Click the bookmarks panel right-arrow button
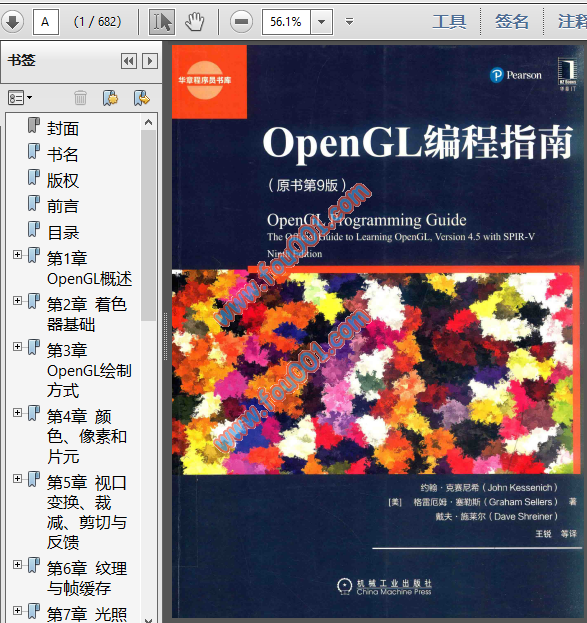This screenshot has width=587, height=623. (150, 61)
